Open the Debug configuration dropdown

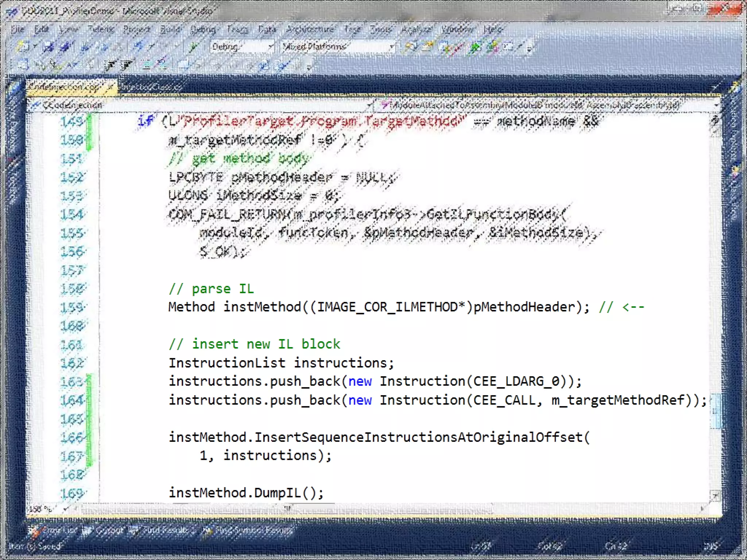(271, 47)
